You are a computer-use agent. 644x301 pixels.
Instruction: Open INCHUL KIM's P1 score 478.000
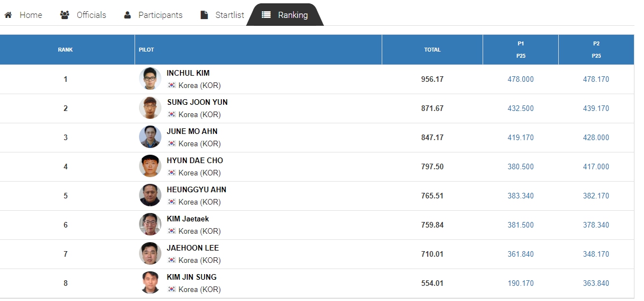point(520,79)
